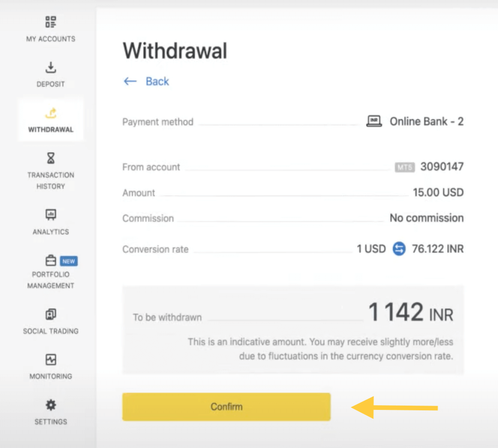Click the NEW badge beside Portfolio
The image size is (498, 448).
point(69,261)
